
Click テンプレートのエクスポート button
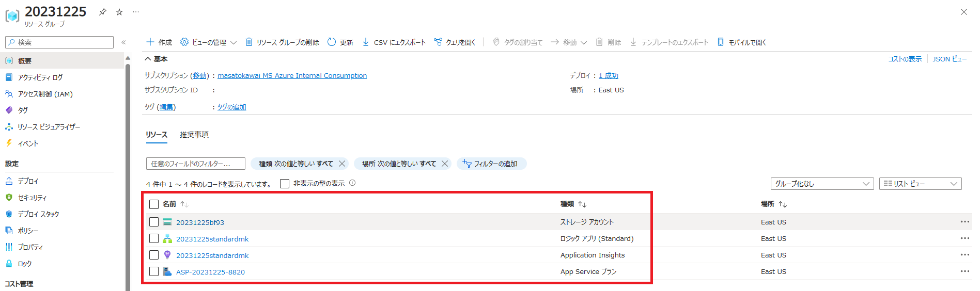tap(669, 42)
